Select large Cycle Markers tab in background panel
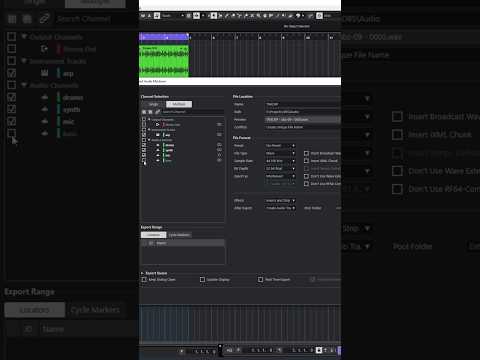This screenshot has height=360, width=480. [x=95, y=310]
